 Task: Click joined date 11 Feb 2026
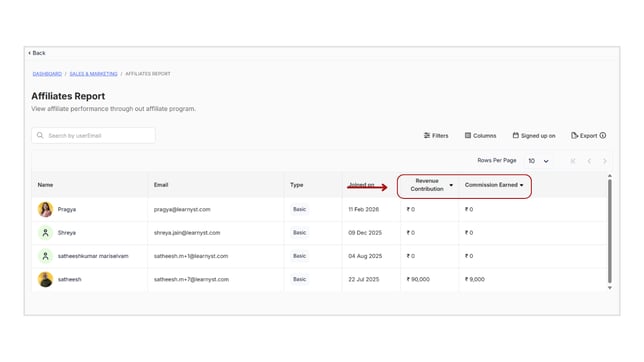click(x=363, y=210)
